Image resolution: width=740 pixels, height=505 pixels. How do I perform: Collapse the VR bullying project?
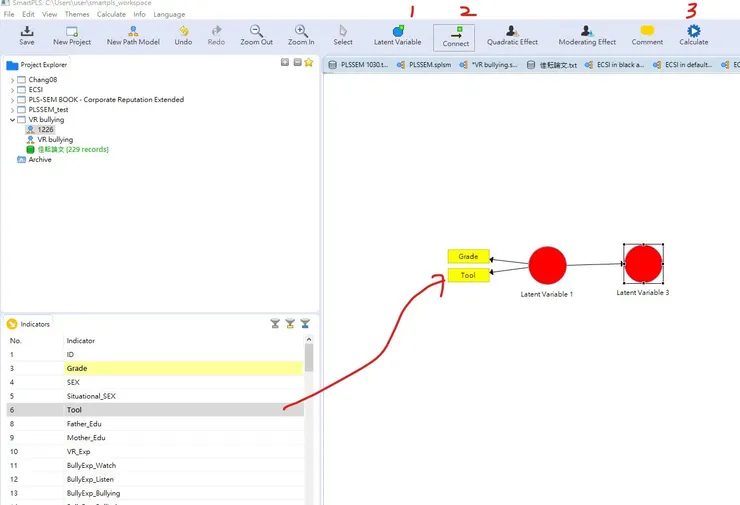12,120
